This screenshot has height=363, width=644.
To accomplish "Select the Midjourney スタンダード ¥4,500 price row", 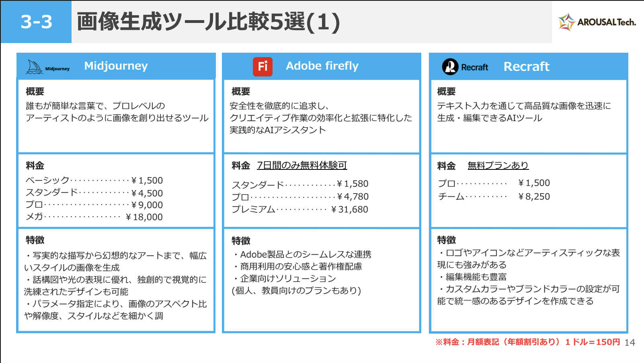I will [x=94, y=193].
